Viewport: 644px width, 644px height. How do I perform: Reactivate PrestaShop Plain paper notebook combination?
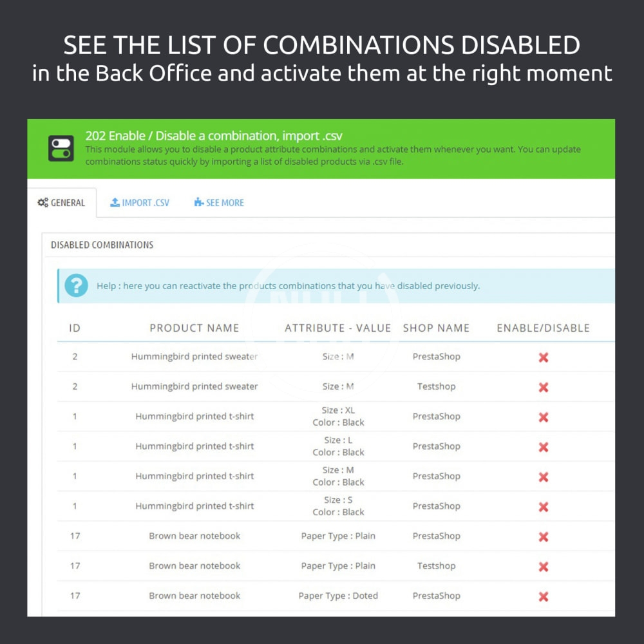pyautogui.click(x=544, y=537)
